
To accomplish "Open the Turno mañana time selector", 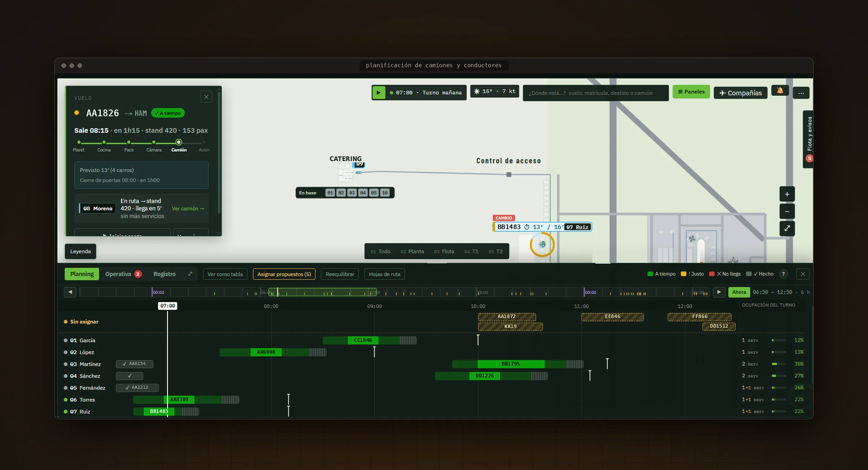I will point(426,93).
